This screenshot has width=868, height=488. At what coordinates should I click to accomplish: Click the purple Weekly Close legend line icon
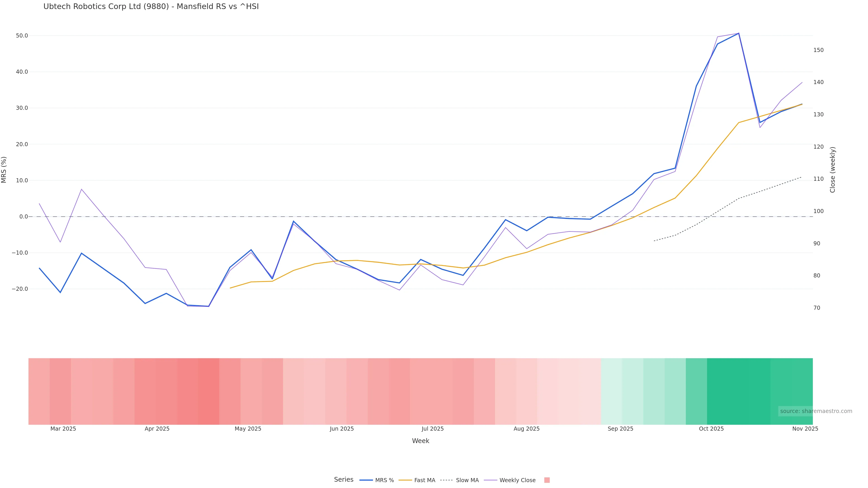tap(490, 480)
